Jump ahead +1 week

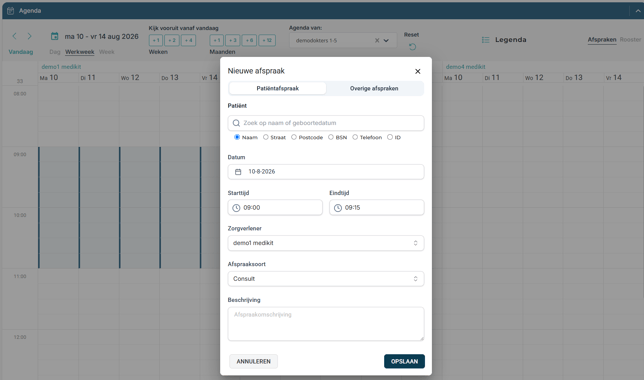(x=156, y=40)
